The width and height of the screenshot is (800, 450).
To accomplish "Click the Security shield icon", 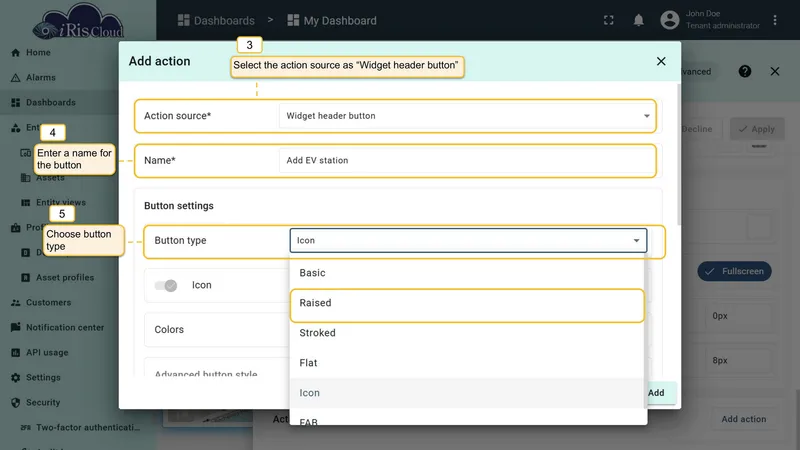I will 15,403.
